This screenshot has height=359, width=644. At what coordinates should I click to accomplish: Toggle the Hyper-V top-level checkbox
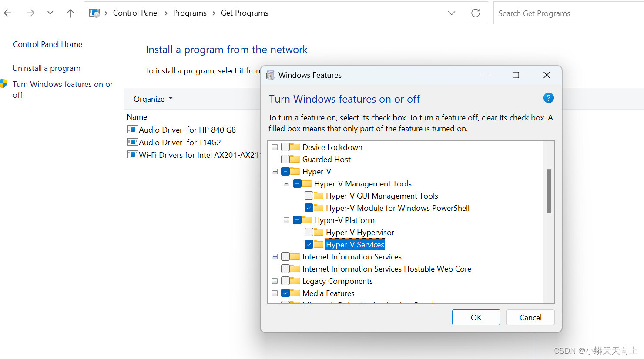(x=285, y=171)
